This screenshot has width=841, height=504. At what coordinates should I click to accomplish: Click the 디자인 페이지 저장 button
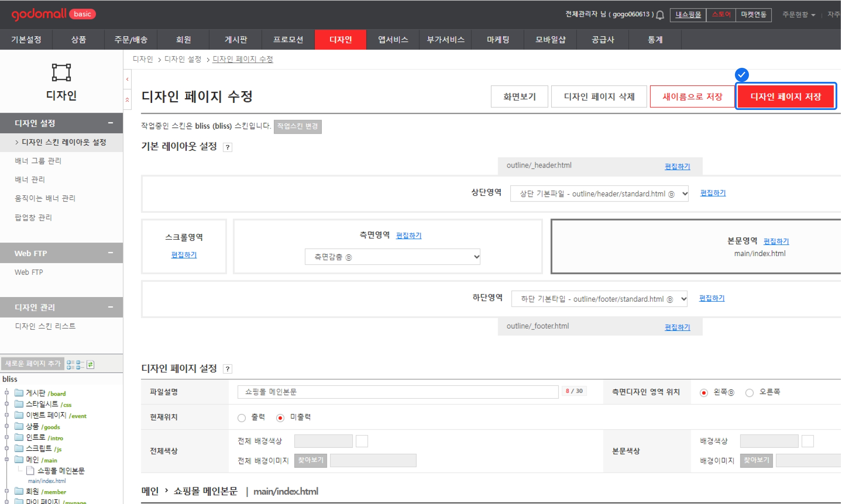(786, 96)
